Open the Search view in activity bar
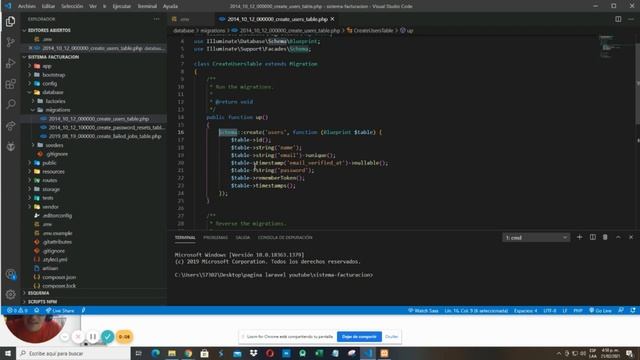This screenshot has height=360, width=640. click(11, 104)
